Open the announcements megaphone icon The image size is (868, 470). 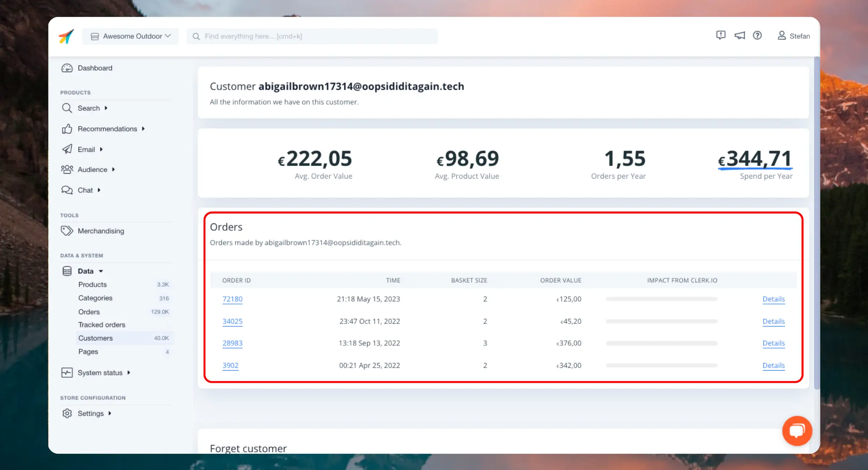pyautogui.click(x=740, y=35)
